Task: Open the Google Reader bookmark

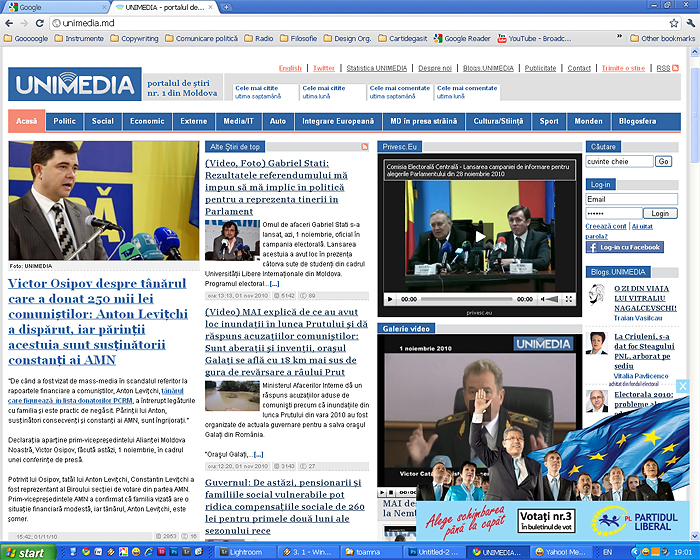Action: pos(462,38)
